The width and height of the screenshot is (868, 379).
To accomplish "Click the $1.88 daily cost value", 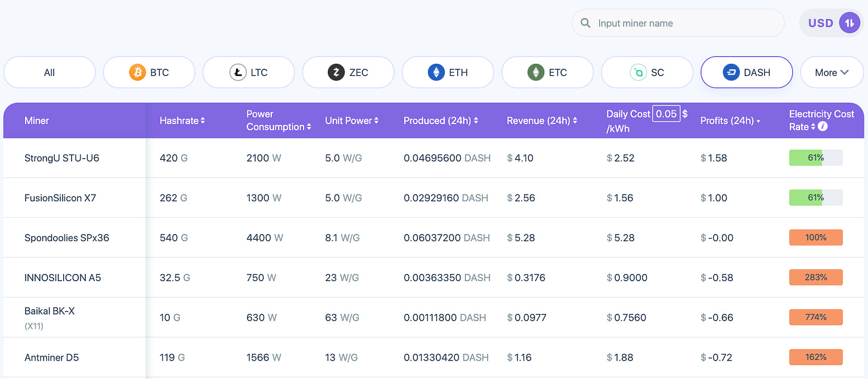I will click(x=621, y=358).
